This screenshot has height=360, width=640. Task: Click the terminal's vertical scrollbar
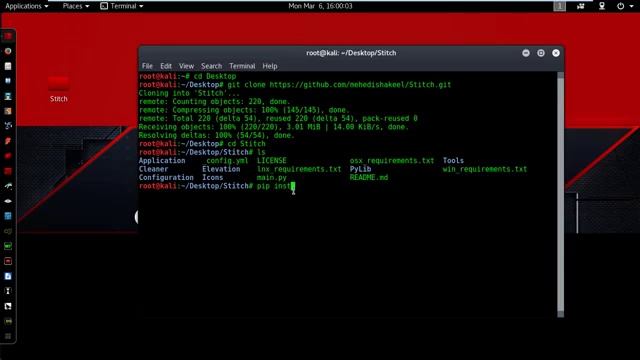pos(561,194)
